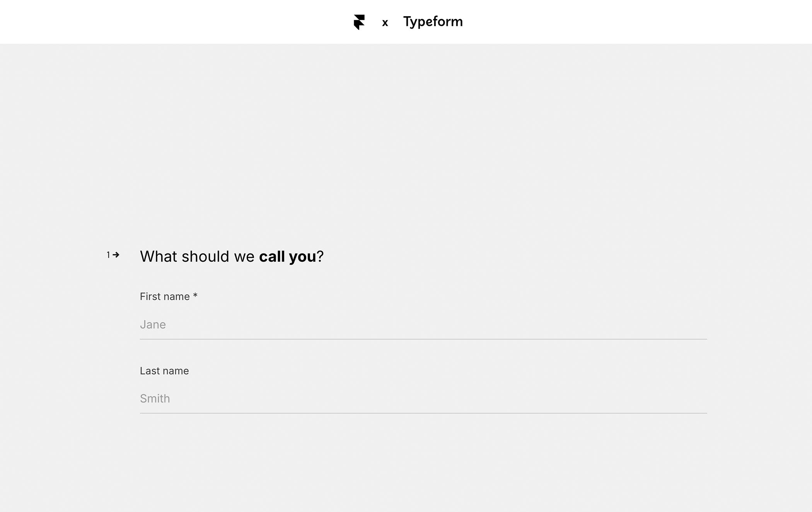This screenshot has height=512, width=812.
Task: Click the word "we" in the question
Action: (x=244, y=257)
